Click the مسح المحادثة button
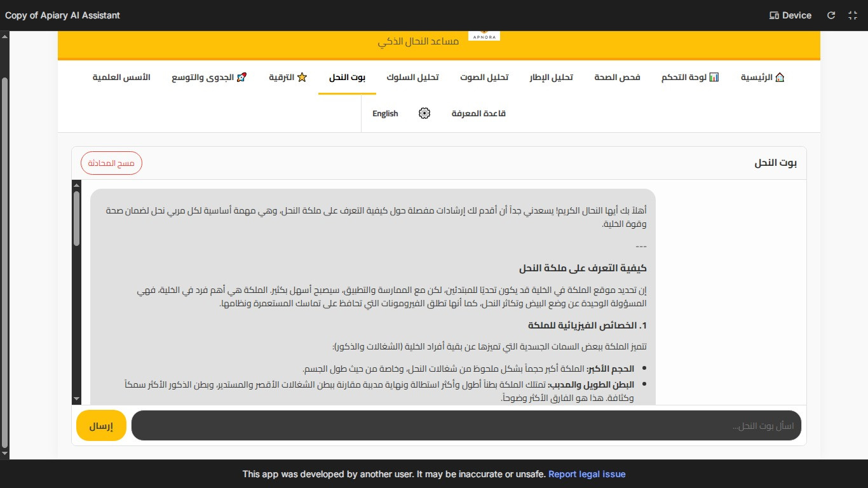Viewport: 868px width, 488px height. pos(111,163)
